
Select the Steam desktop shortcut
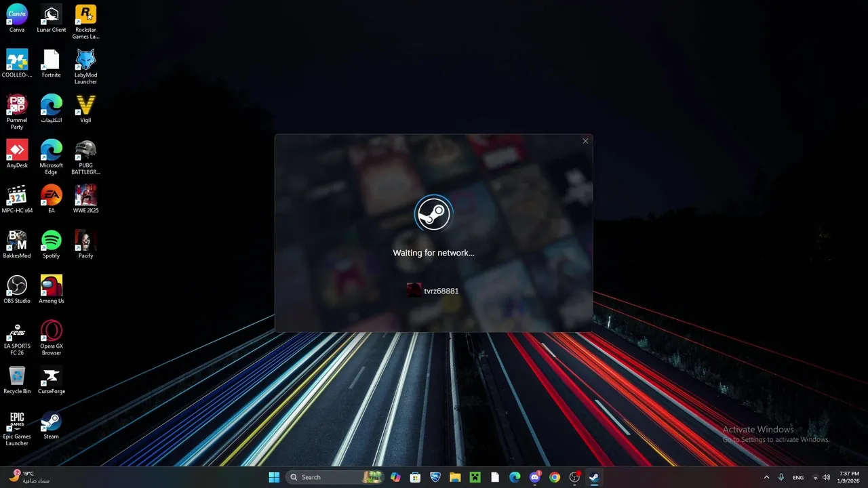[52, 425]
